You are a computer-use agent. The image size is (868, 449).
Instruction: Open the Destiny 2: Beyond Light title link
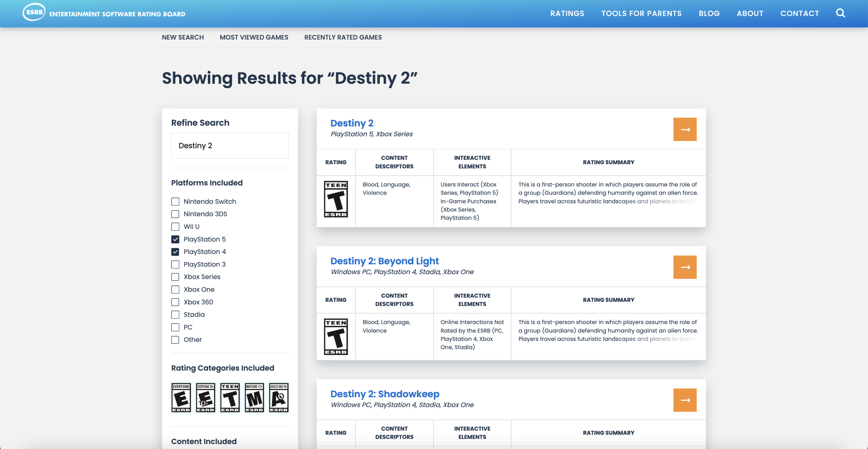click(384, 261)
